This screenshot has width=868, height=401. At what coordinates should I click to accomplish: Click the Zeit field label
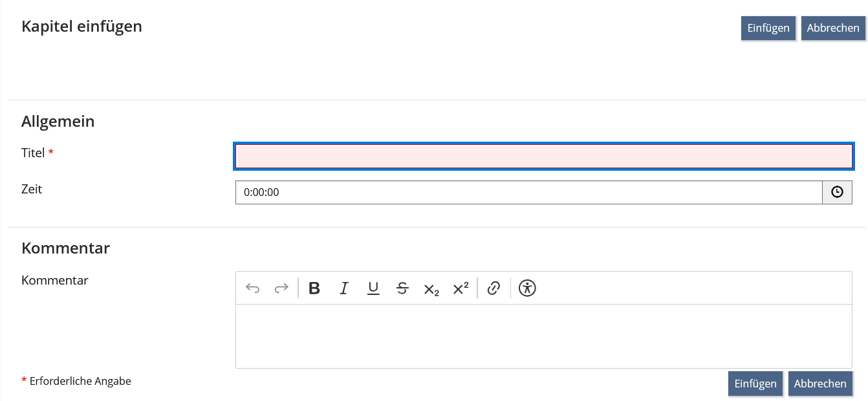point(32,189)
